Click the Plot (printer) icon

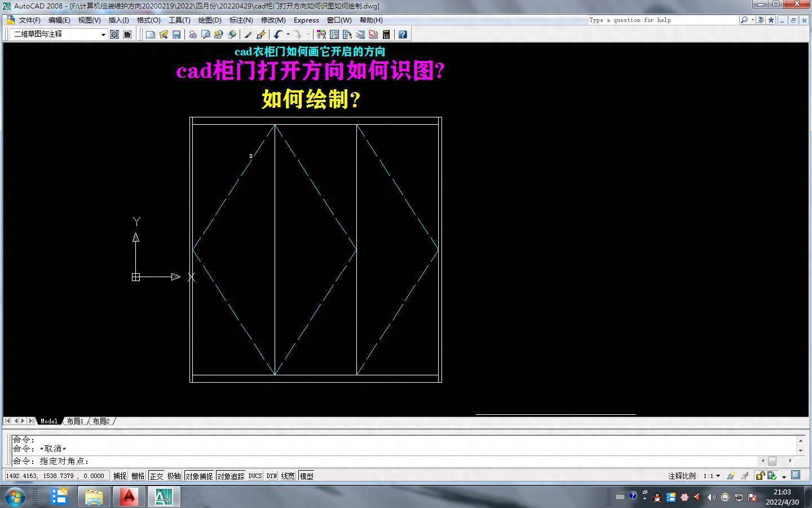193,34
